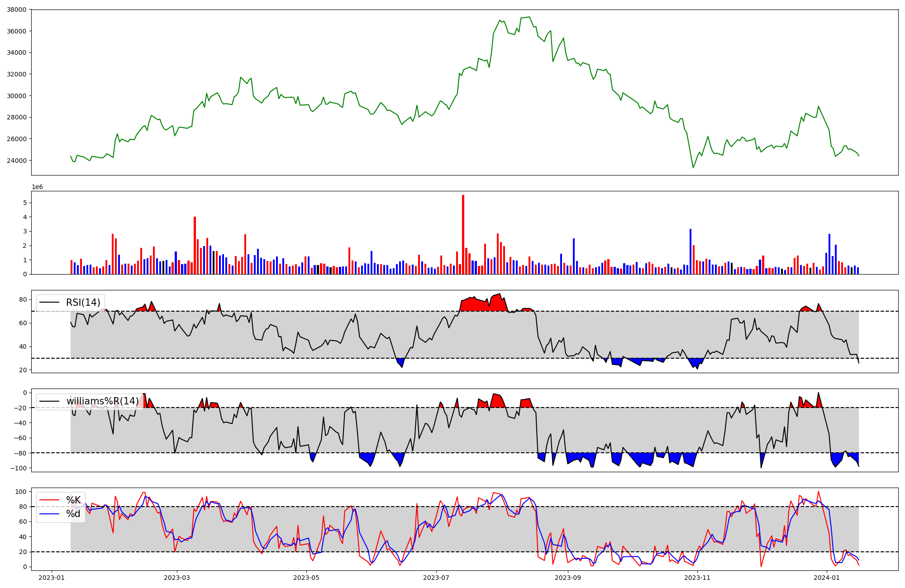Click the 24000 price axis tick label
Image resolution: width=905 pixels, height=588 pixels.
point(16,161)
